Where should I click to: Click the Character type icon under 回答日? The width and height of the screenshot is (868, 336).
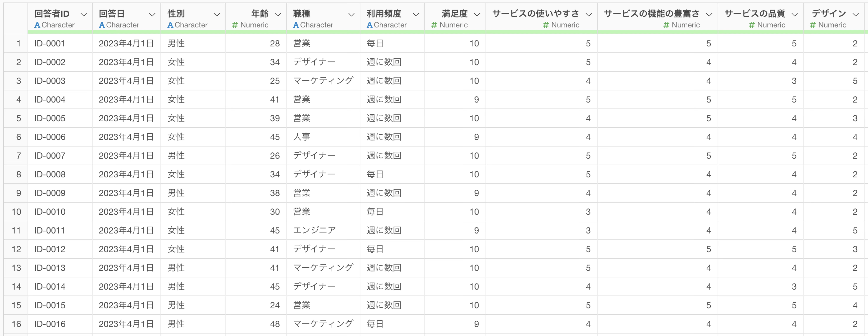(x=102, y=25)
